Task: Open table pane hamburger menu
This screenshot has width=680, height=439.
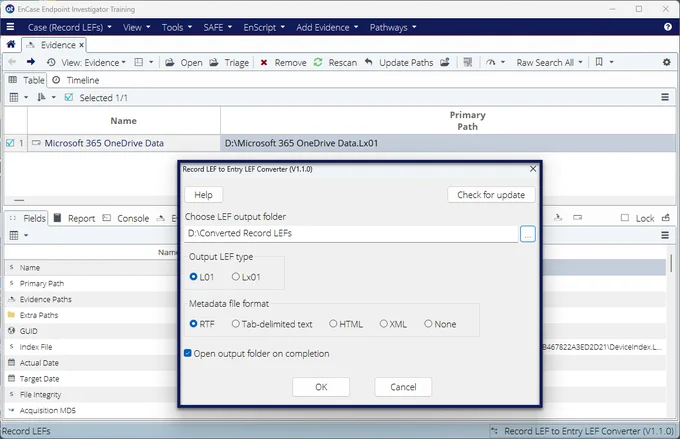Action: [665, 97]
